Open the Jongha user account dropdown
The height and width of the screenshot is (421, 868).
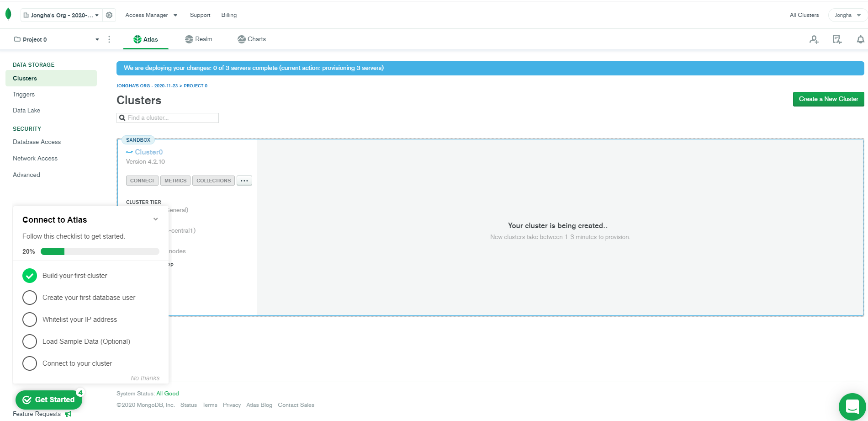tap(847, 15)
